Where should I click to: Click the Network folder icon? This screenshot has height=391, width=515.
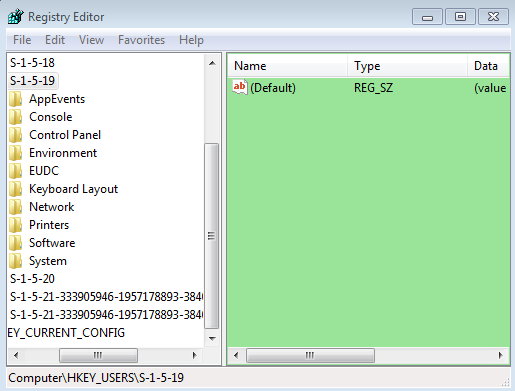point(16,207)
